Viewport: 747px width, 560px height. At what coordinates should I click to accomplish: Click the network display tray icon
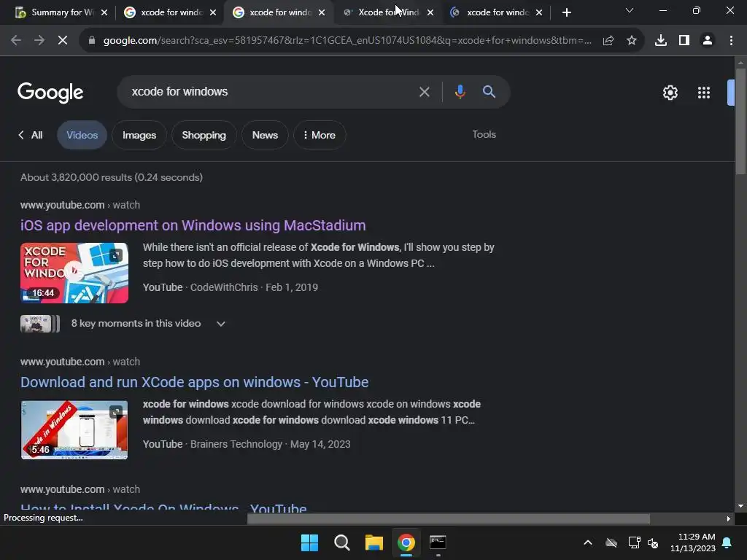634,542
